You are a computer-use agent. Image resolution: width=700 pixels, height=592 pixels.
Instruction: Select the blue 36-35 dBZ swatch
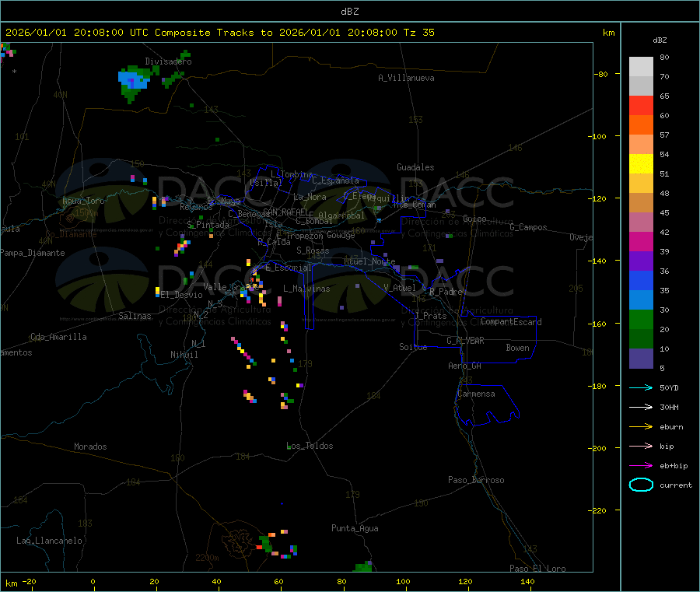(641, 280)
